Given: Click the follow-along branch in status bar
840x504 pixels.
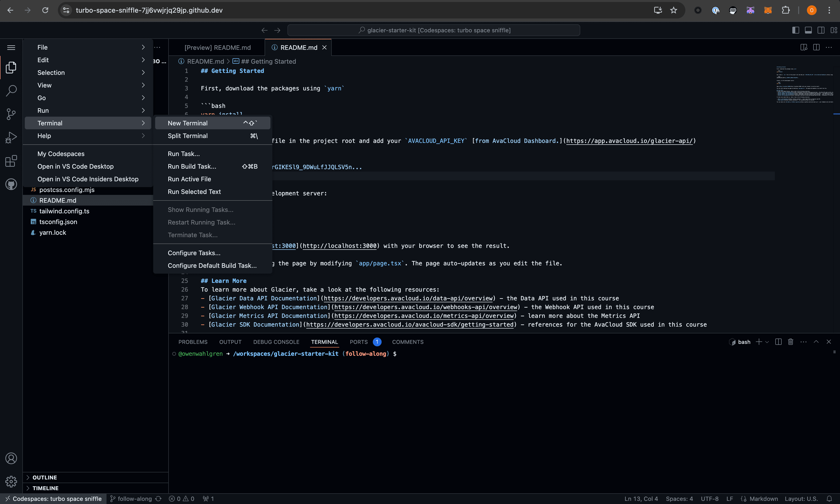Looking at the screenshot, I should click(134, 499).
